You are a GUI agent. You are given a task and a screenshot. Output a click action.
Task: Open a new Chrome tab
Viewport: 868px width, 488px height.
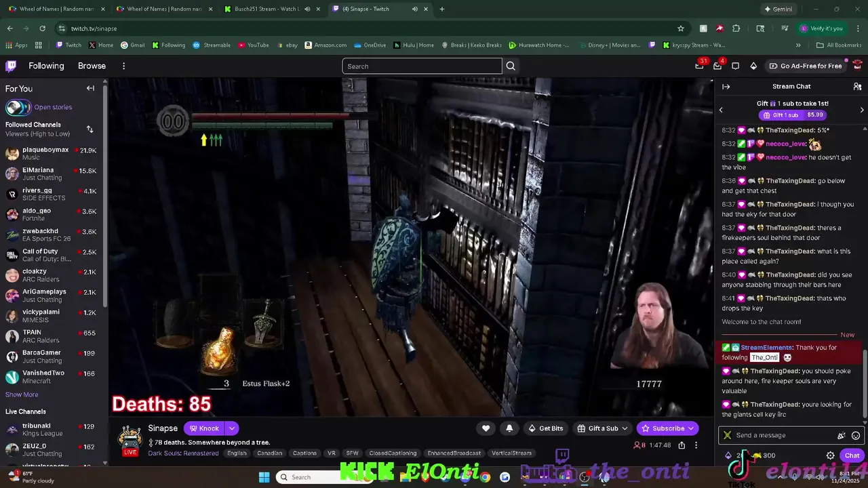pos(442,9)
